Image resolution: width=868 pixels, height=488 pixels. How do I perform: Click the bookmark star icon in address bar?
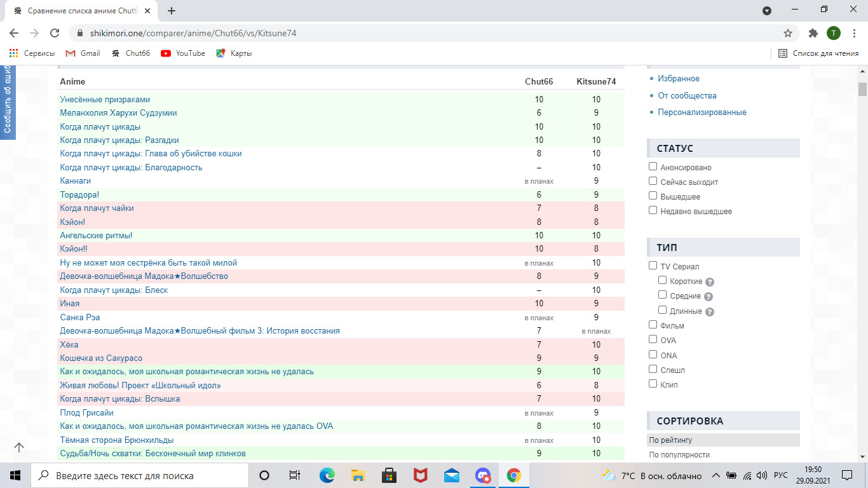[x=788, y=33]
